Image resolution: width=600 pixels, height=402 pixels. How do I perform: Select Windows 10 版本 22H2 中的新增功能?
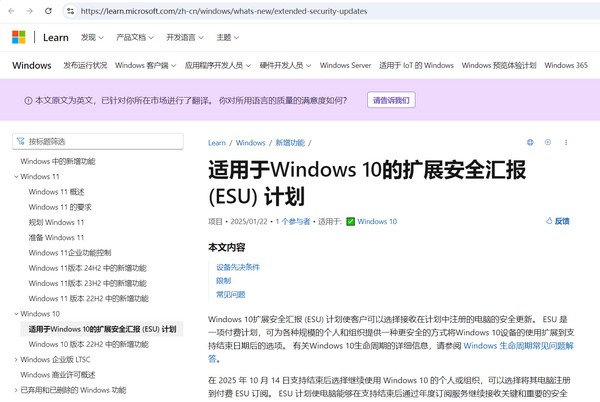click(x=88, y=345)
